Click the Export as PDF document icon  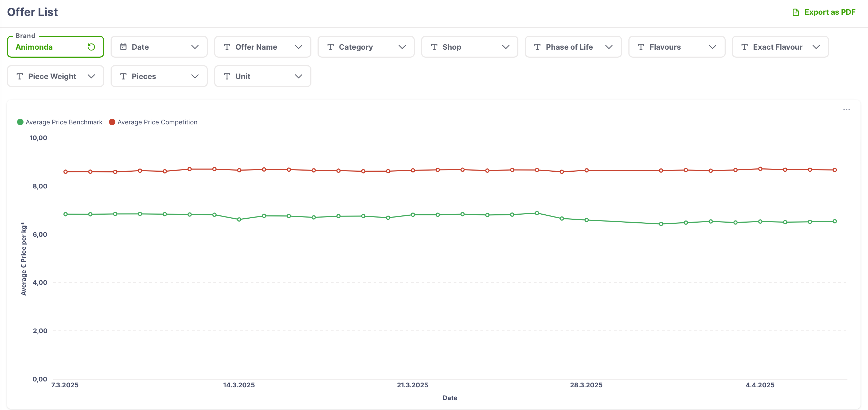(x=796, y=13)
